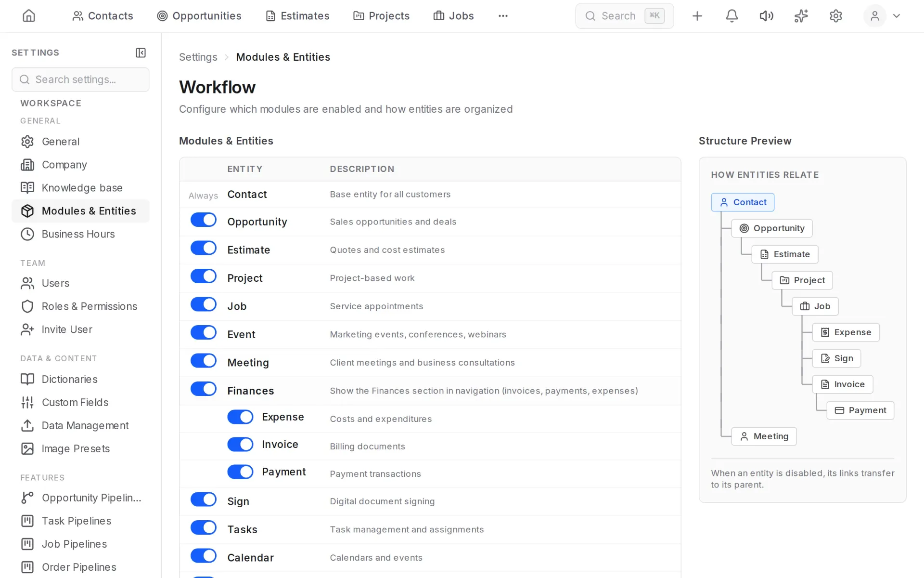Select the Contact node in structure preview
924x578 pixels.
point(743,202)
